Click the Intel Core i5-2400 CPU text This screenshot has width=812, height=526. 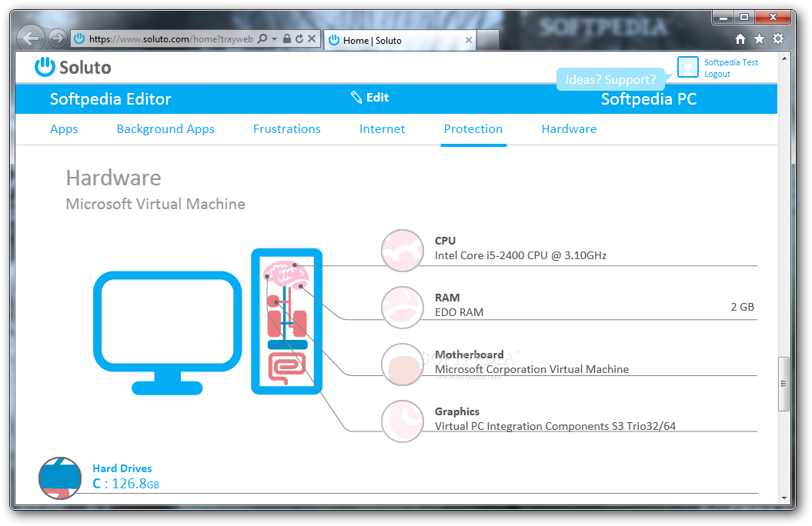point(520,255)
